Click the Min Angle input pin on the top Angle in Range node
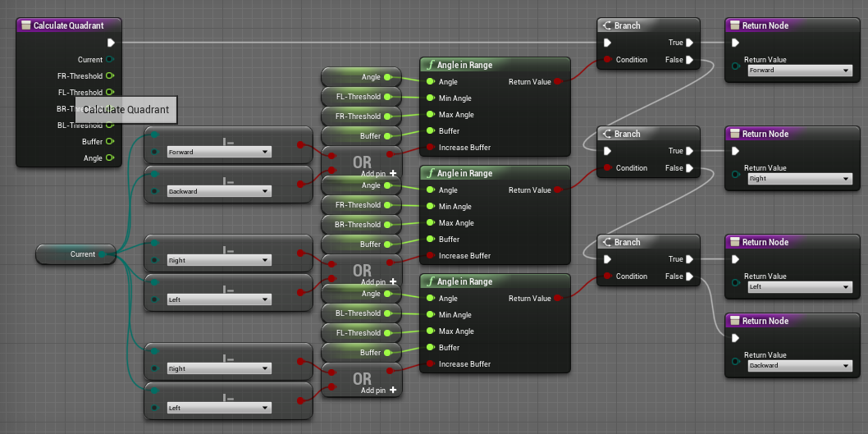868x434 pixels. (x=427, y=98)
